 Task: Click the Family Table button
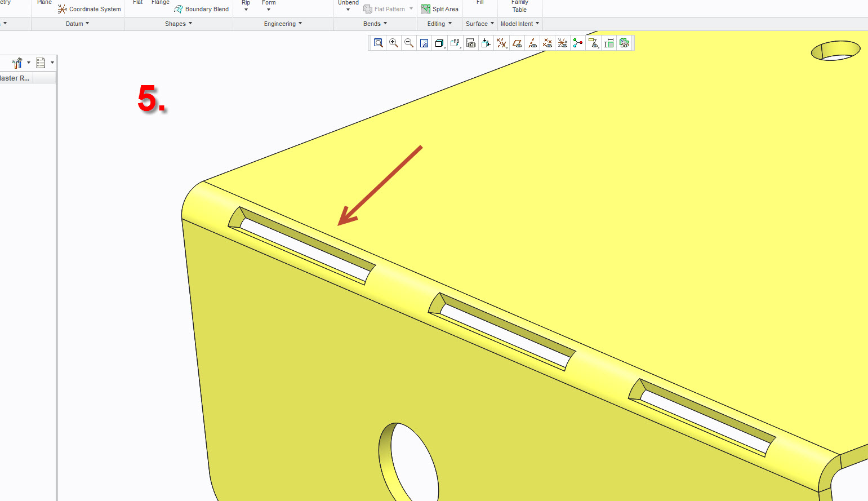click(x=519, y=7)
